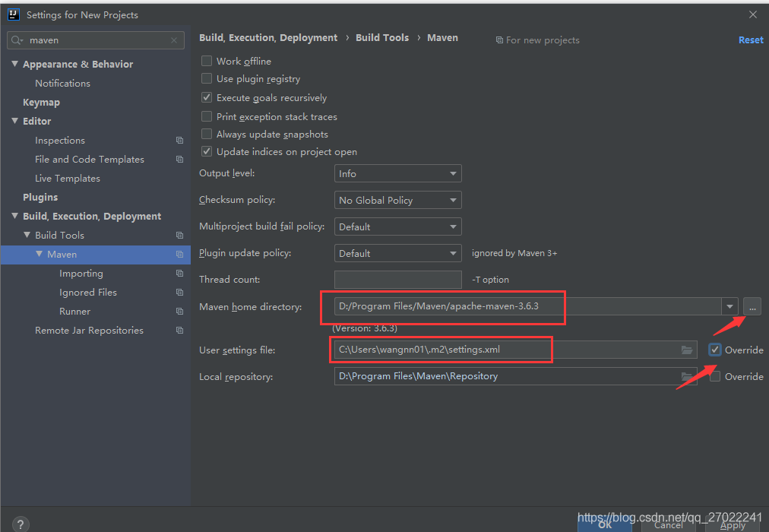Click the Apply button
Image resolution: width=769 pixels, height=532 pixels.
click(x=733, y=526)
